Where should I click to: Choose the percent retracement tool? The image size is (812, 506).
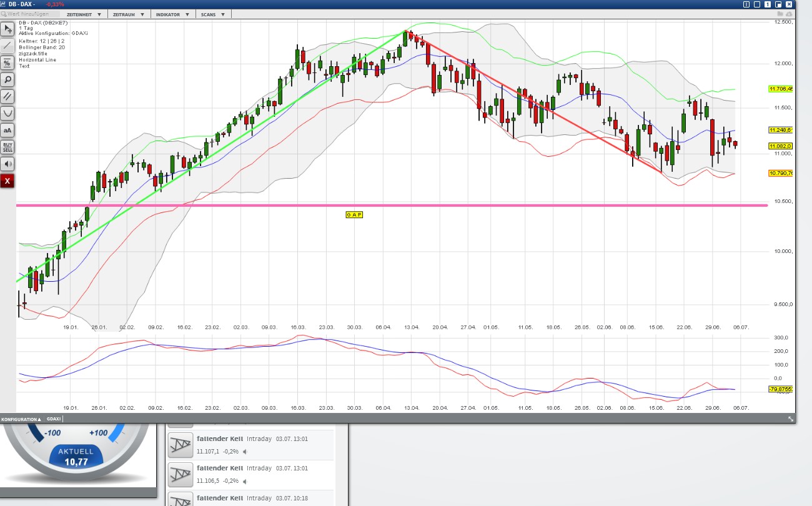tap(7, 62)
